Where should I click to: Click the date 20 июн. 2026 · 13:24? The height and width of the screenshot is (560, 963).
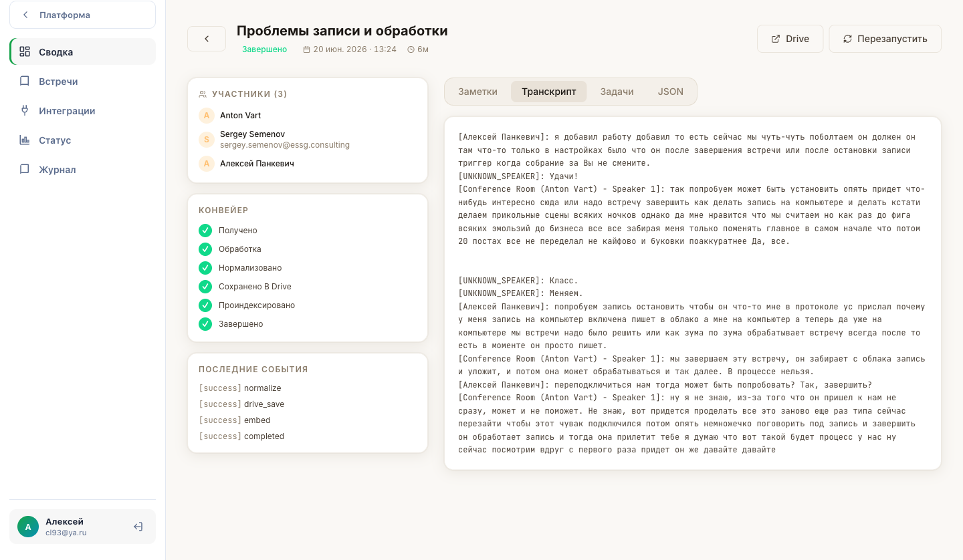pyautogui.click(x=354, y=49)
